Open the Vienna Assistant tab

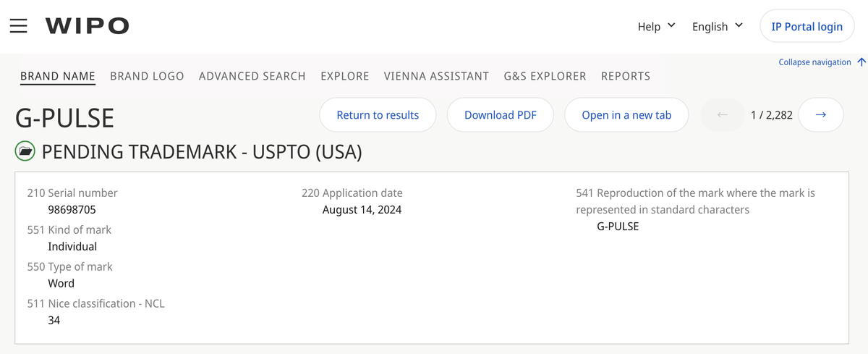[x=436, y=76]
